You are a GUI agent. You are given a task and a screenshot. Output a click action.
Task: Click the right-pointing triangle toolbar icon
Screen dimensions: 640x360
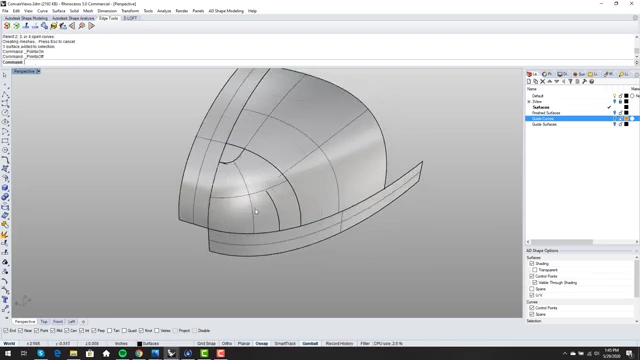[x=91, y=26]
